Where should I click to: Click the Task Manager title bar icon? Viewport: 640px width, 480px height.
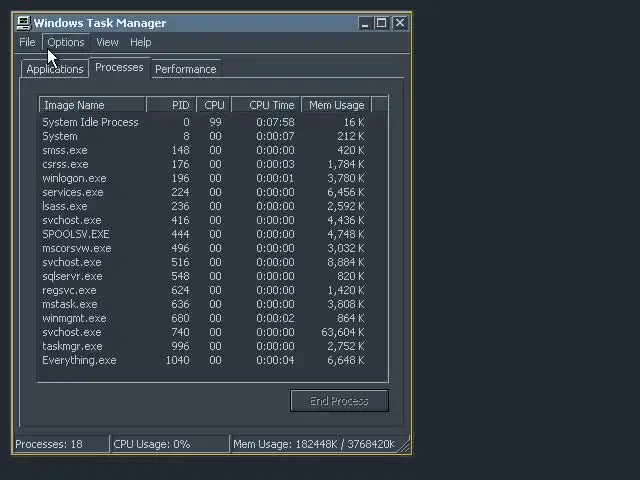[x=23, y=23]
